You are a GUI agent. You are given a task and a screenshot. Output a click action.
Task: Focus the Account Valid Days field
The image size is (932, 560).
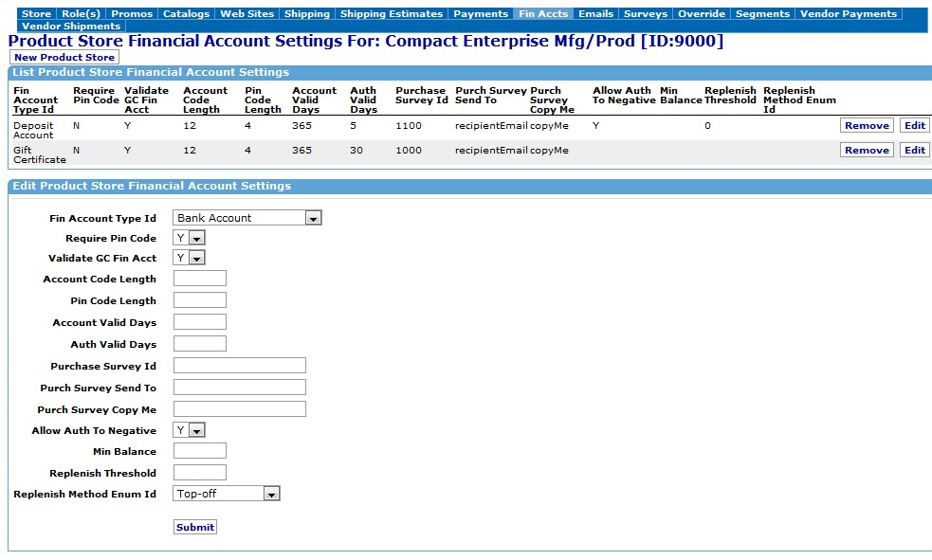pos(200,322)
